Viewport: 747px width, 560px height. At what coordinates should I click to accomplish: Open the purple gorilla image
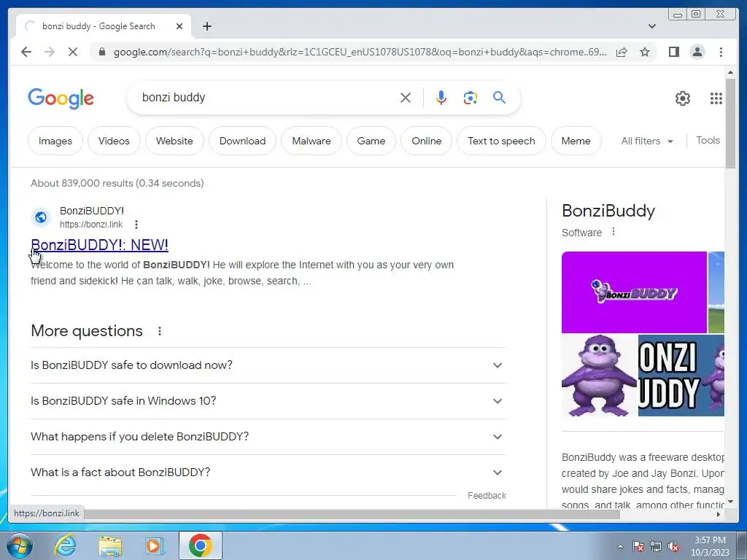click(x=600, y=376)
